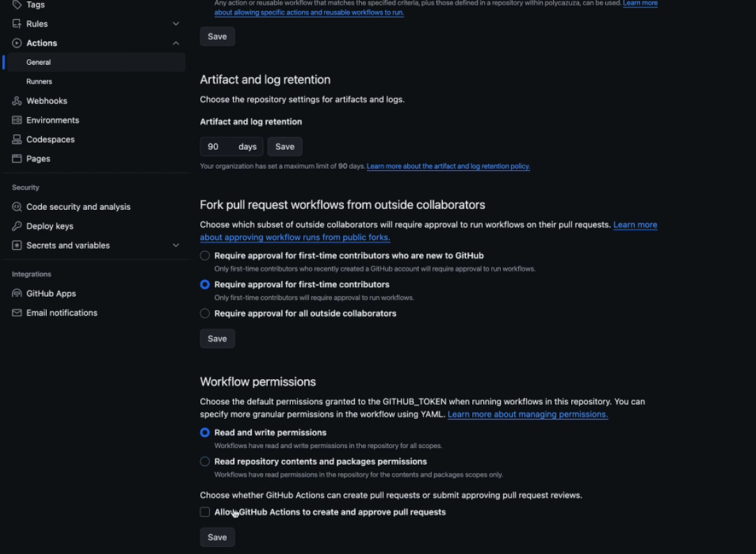756x554 pixels.
Task: Click the Pages icon in sidebar
Action: (x=17, y=159)
